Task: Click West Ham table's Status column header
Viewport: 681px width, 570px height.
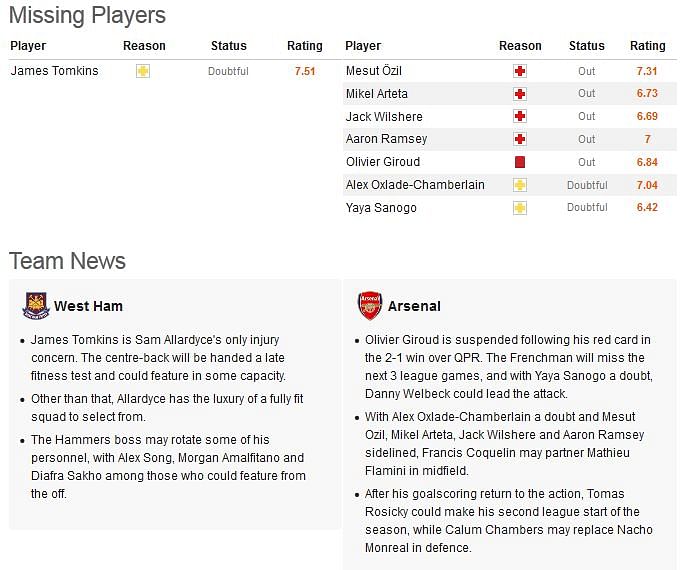Action: click(x=228, y=46)
